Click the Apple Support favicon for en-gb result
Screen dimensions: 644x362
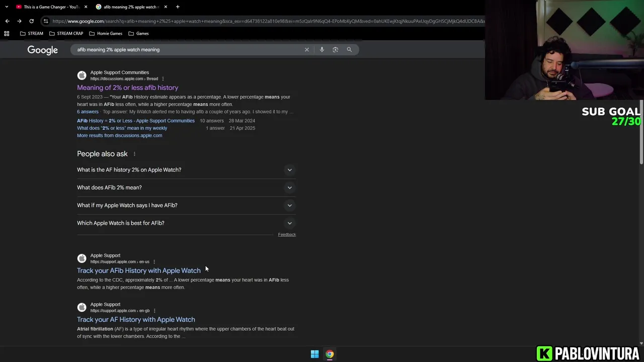[82, 307]
